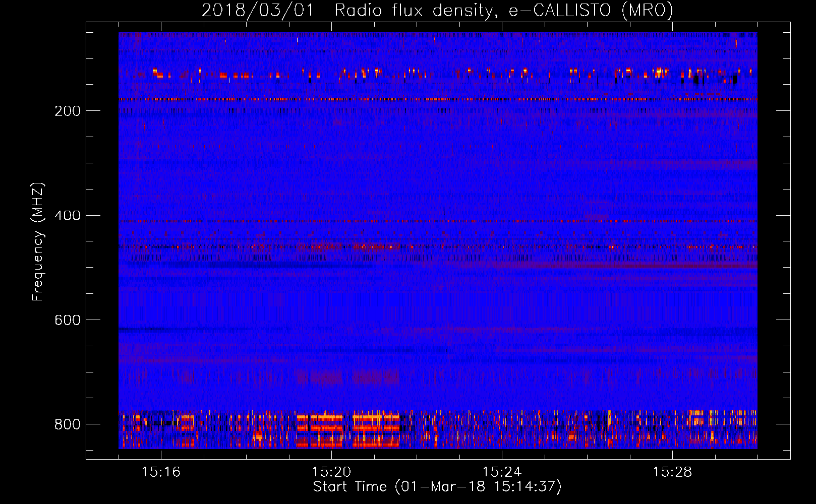This screenshot has width=816, height=504.
Task: Click the 800 frequency tick label
Action: tap(68, 424)
